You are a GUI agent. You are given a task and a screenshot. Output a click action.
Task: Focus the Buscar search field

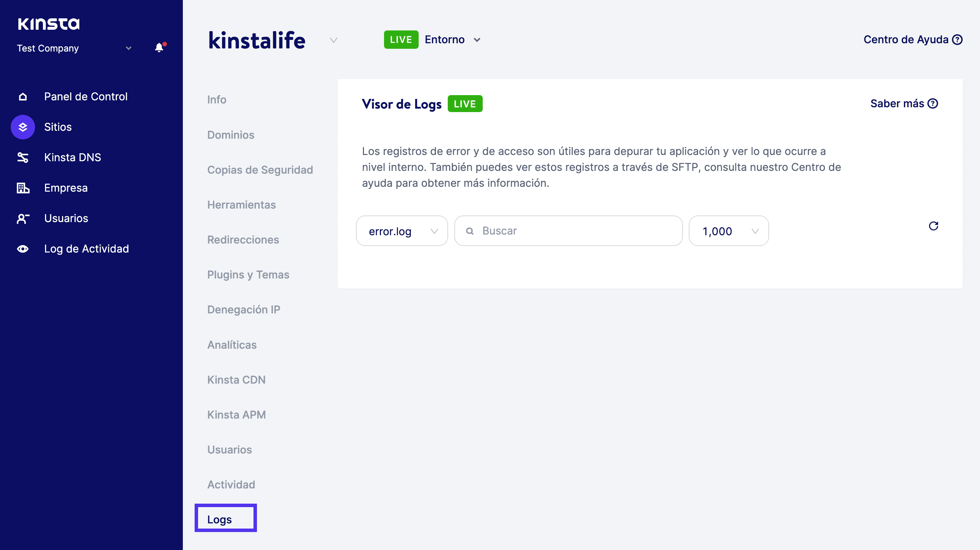[574, 231]
